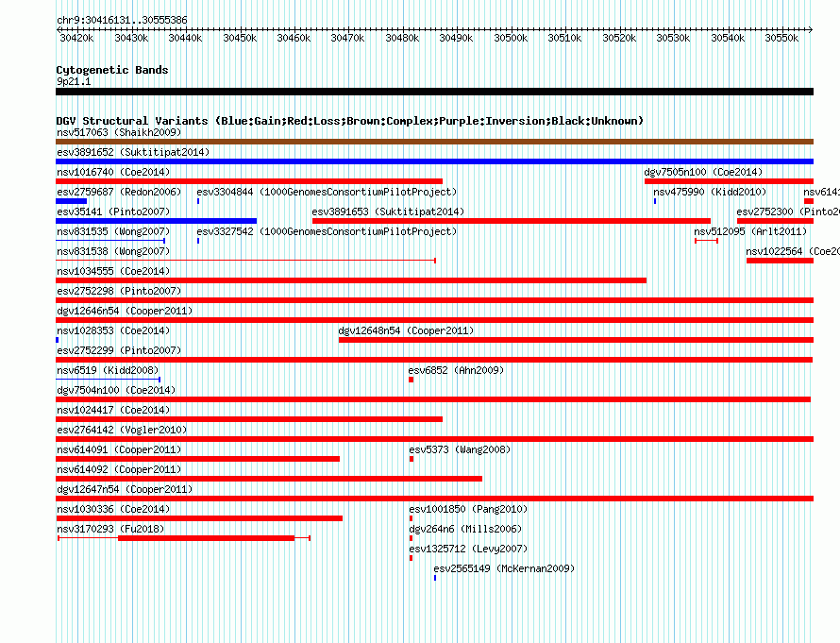
Task: Click the 30550k ruler tick label
Action: [781, 38]
